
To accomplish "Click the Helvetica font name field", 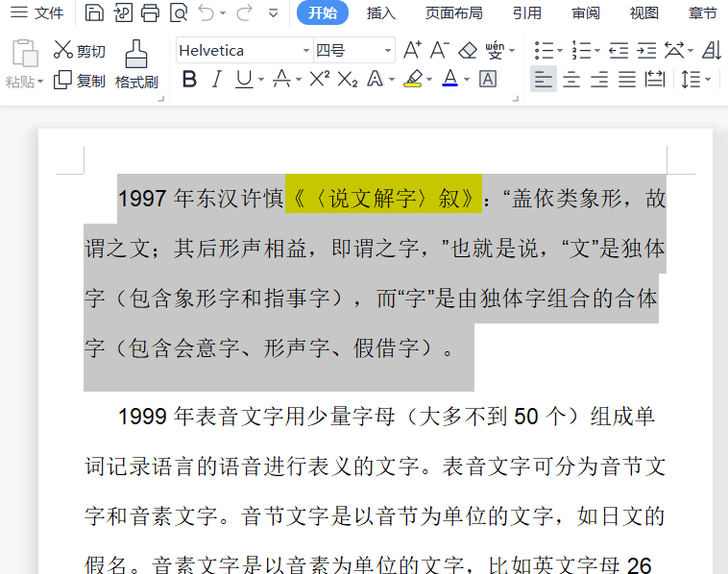I will point(239,50).
